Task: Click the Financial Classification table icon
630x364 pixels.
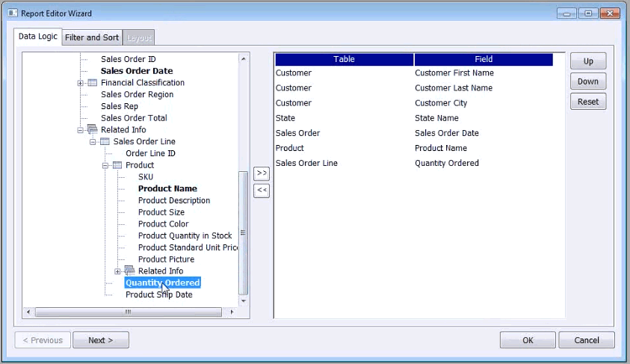Action: point(93,83)
